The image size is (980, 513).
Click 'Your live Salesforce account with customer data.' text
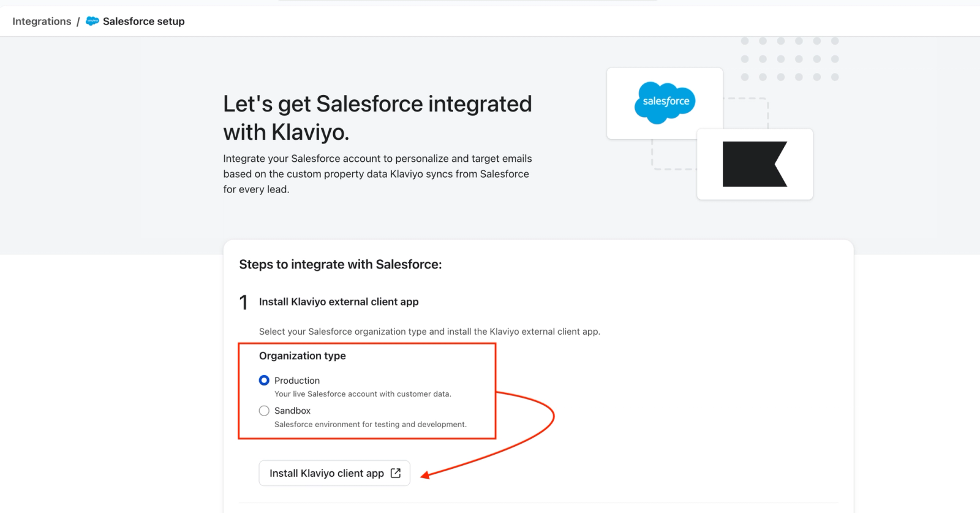363,394
